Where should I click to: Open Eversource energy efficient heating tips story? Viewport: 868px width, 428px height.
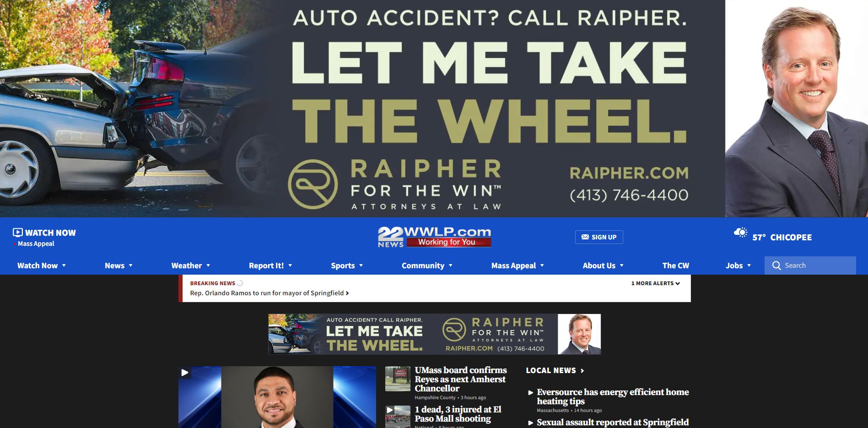[x=613, y=396]
